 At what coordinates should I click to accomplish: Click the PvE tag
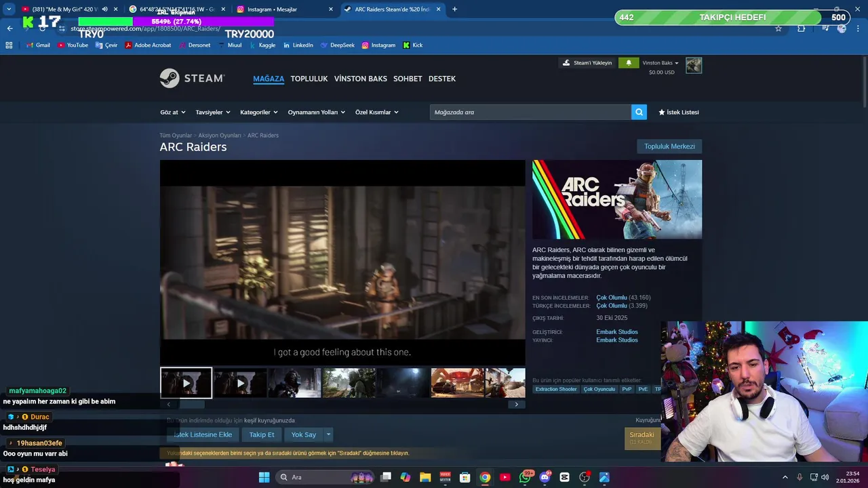coord(643,389)
